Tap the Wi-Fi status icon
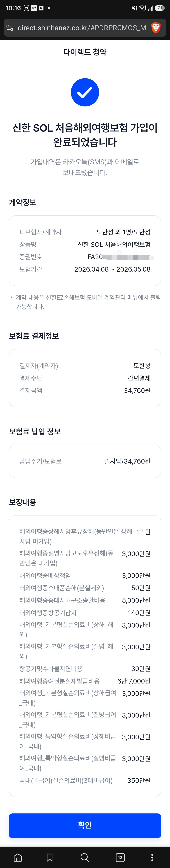170x868 pixels. (142, 8)
